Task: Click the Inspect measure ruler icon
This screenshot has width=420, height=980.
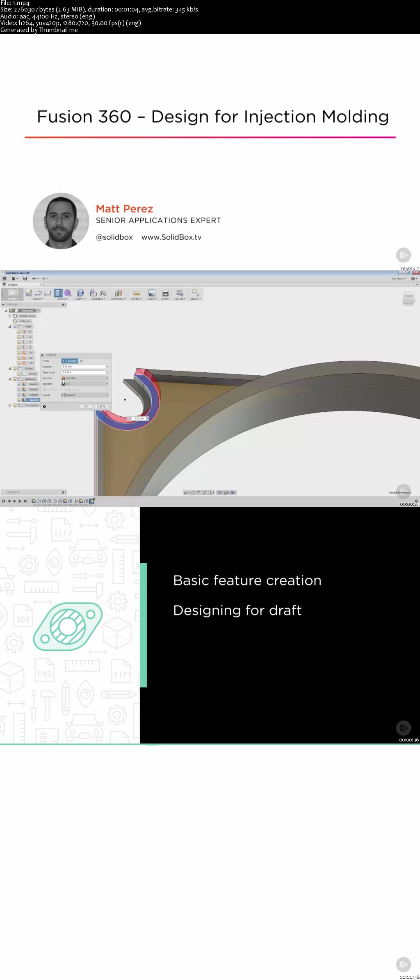Action: pyautogui.click(x=137, y=293)
